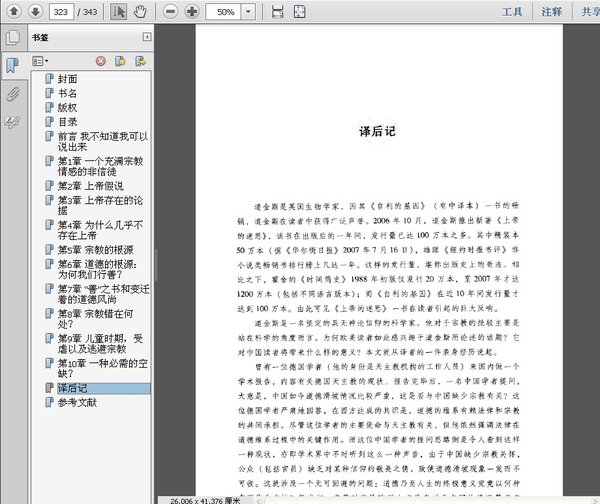Click the page size readout 26.006 x 41.376
Viewport: 600px width, 504px height.
[205, 501]
